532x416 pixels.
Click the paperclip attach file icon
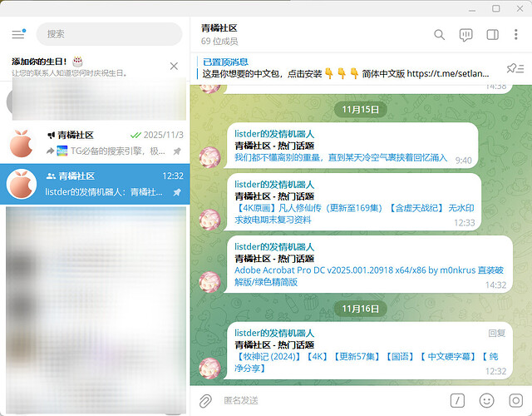[205, 400]
